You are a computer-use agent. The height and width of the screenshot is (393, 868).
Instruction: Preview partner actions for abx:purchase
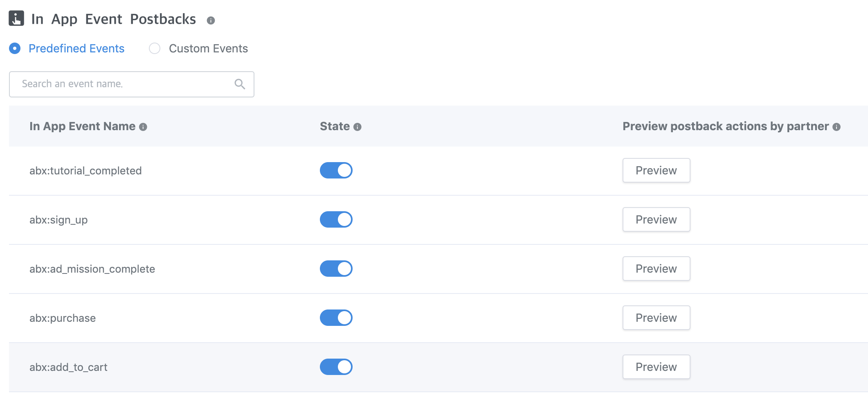coord(656,318)
